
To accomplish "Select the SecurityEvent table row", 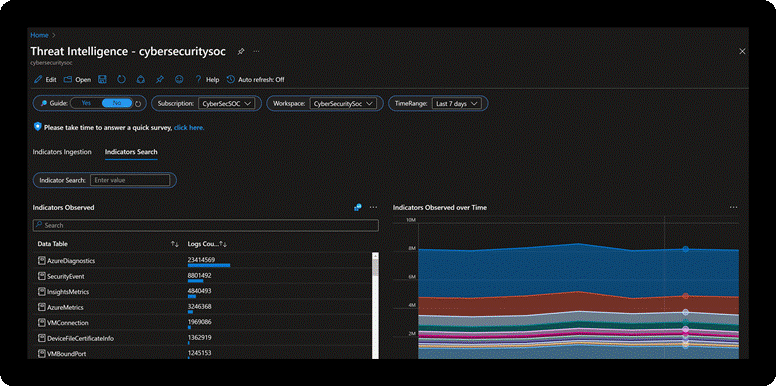I will pos(202,276).
